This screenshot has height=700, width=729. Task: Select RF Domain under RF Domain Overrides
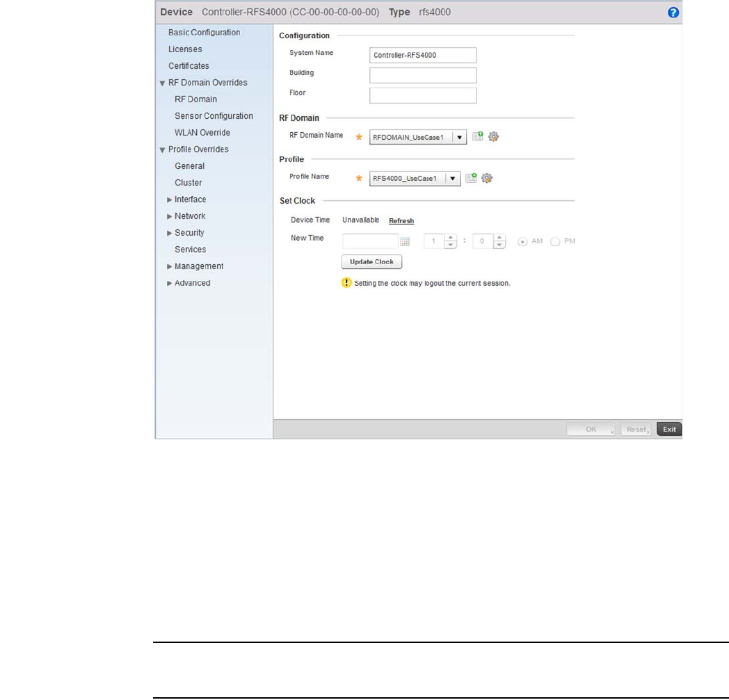[195, 99]
